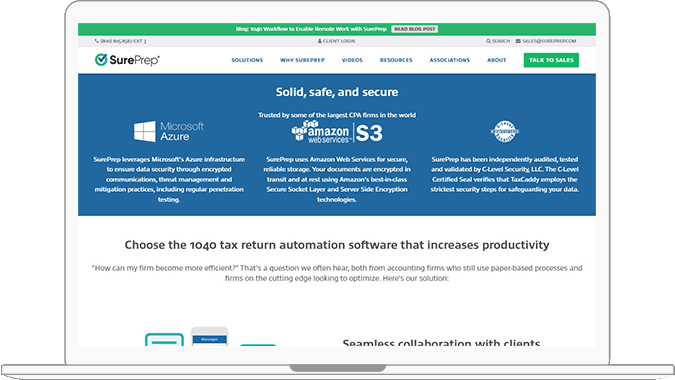Click the Amazon Web Services description paragraph
The image size is (675, 380).
(337, 179)
